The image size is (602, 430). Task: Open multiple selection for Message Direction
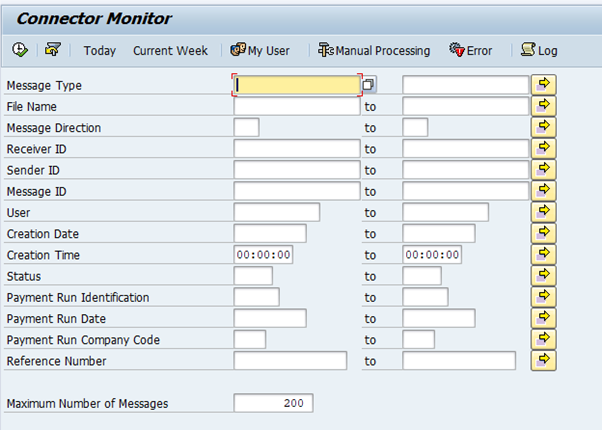tap(543, 127)
